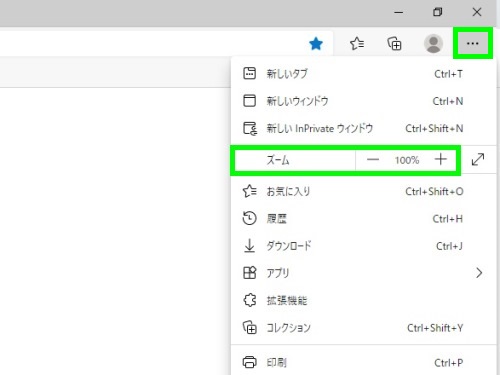Image resolution: width=500 pixels, height=375 pixels.
Task: Decrease zoom with the minus button
Action: click(x=373, y=160)
